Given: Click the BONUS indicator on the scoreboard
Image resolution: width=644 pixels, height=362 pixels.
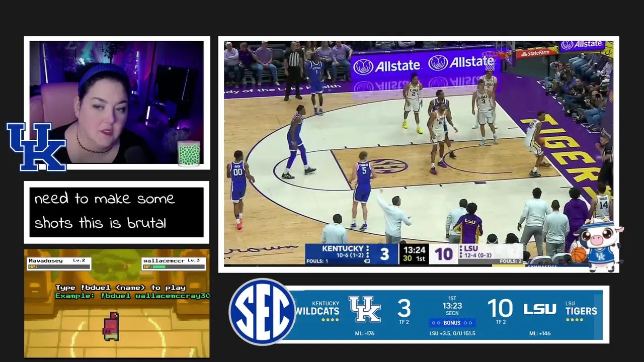Looking at the screenshot, I should pyautogui.click(x=452, y=323).
